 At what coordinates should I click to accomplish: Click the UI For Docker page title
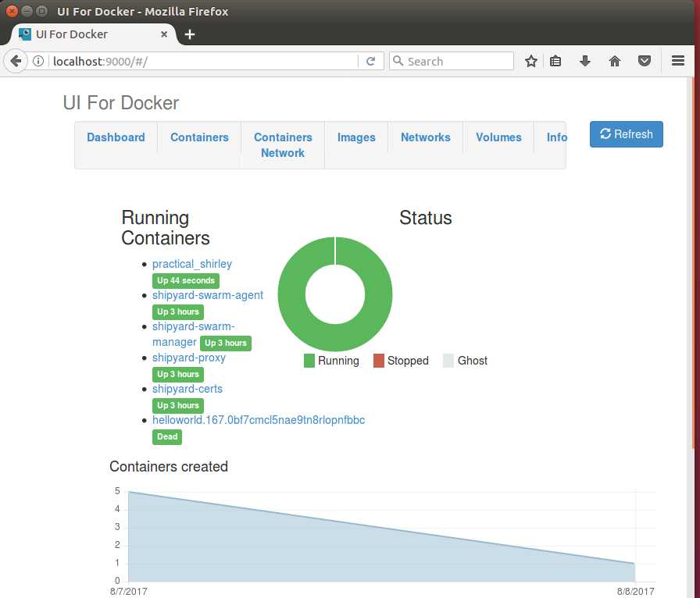tap(120, 103)
